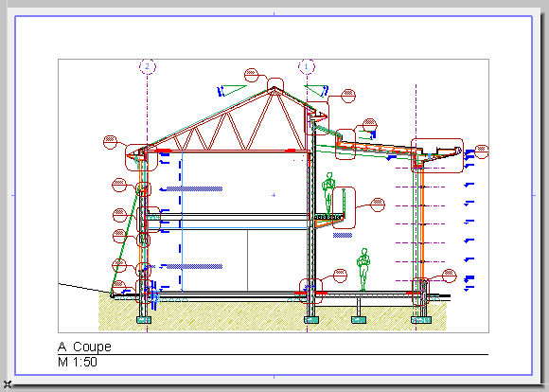Image resolution: width=549 pixels, height=392 pixels.
Task: Click the drawing title "A Coupe"
Action: [84, 347]
